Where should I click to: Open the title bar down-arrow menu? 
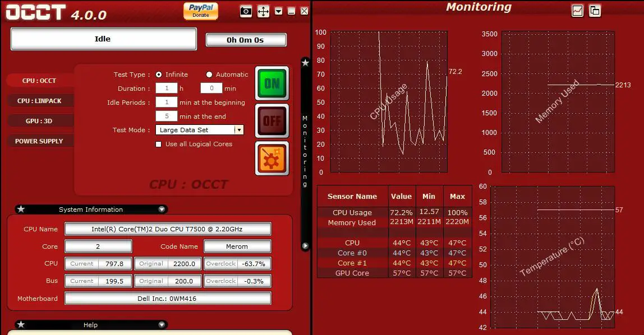278,11
